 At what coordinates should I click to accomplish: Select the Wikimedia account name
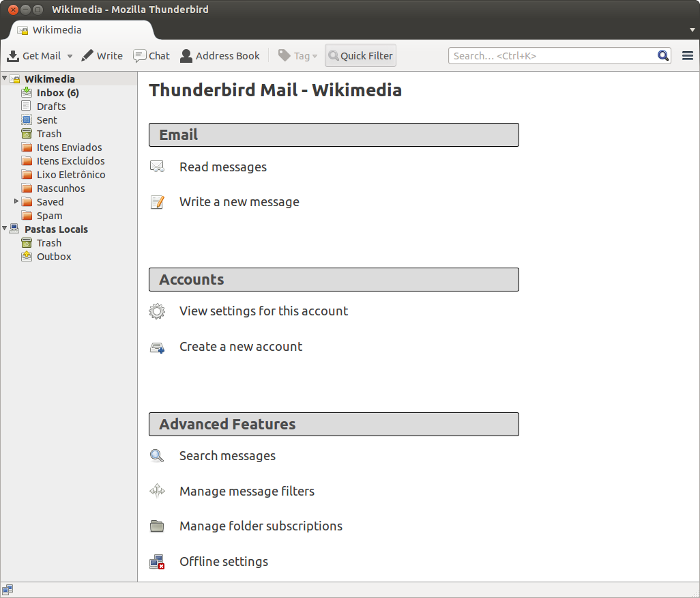pyautogui.click(x=50, y=79)
